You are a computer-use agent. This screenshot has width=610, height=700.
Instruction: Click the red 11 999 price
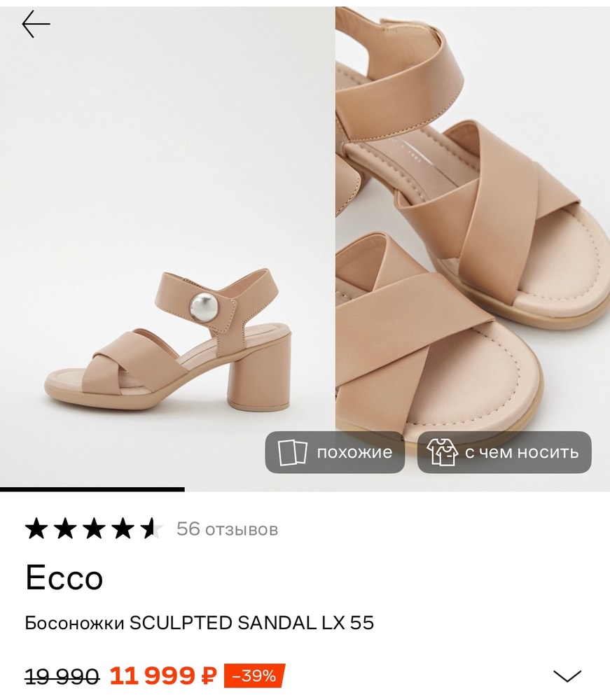coord(153,676)
